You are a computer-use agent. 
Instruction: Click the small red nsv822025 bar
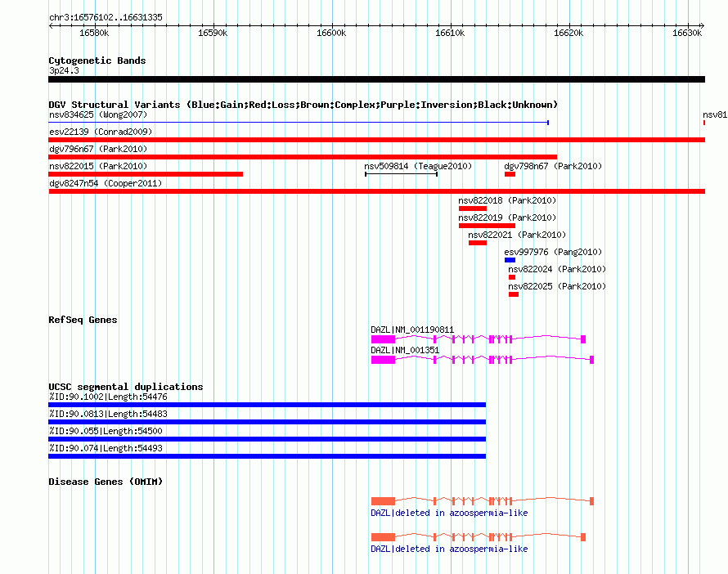point(514,294)
